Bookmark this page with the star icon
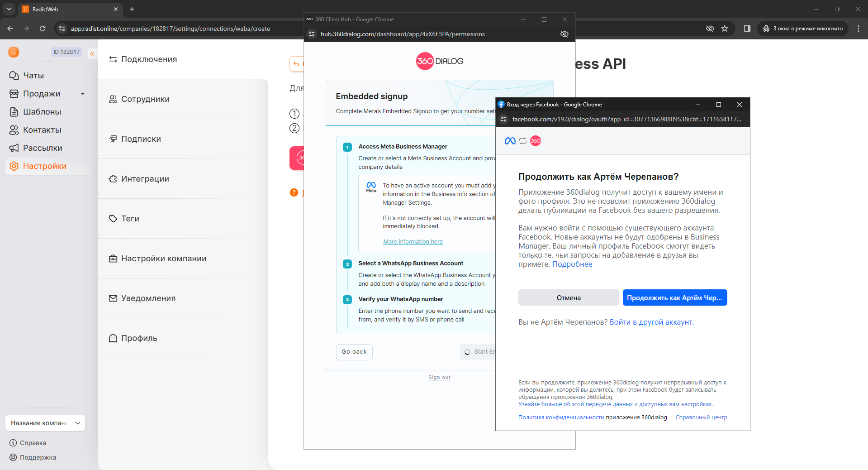 coord(725,29)
